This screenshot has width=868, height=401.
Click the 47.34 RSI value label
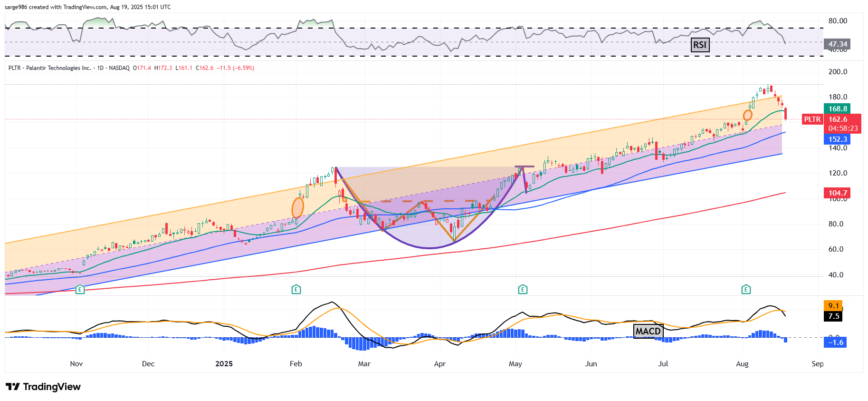pos(838,44)
